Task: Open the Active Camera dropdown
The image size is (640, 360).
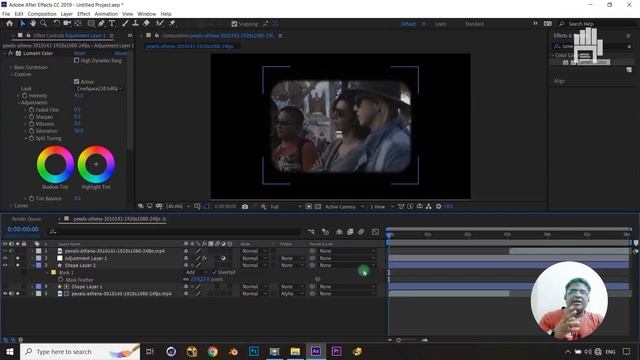Action: tap(344, 207)
